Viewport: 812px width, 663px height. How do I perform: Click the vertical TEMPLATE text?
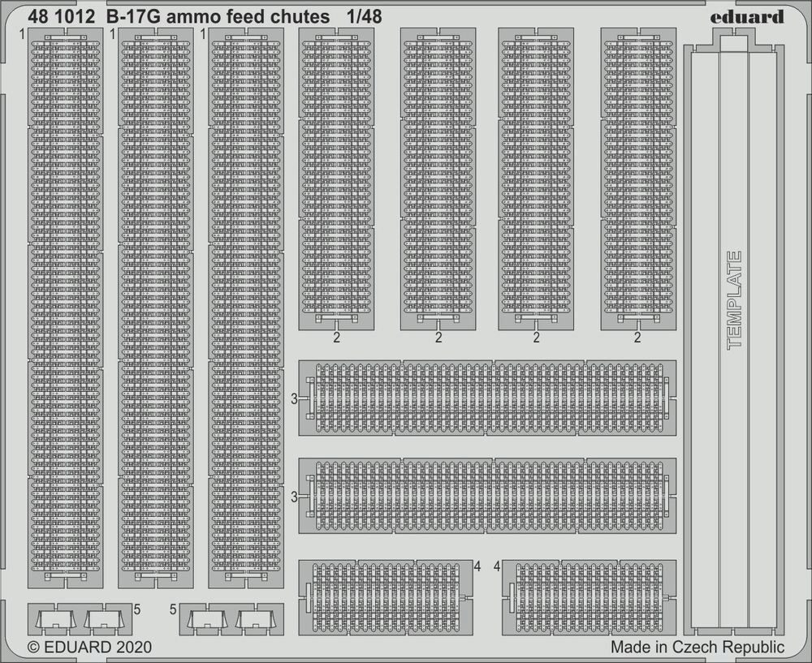click(734, 300)
